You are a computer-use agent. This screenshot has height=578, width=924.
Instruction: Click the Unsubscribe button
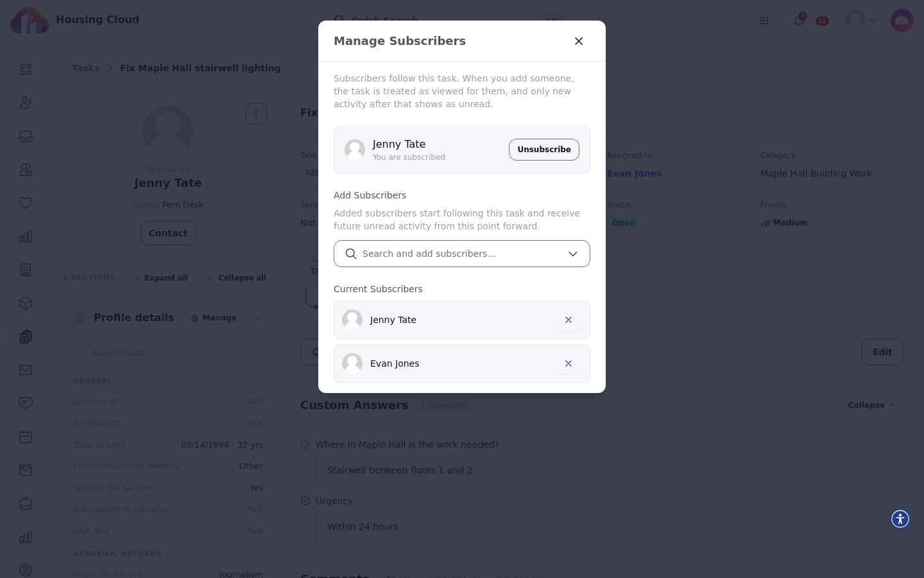point(544,150)
